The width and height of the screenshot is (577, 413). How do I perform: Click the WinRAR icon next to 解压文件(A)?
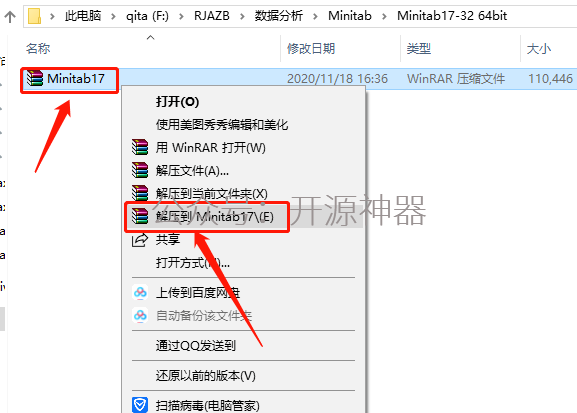(x=140, y=170)
